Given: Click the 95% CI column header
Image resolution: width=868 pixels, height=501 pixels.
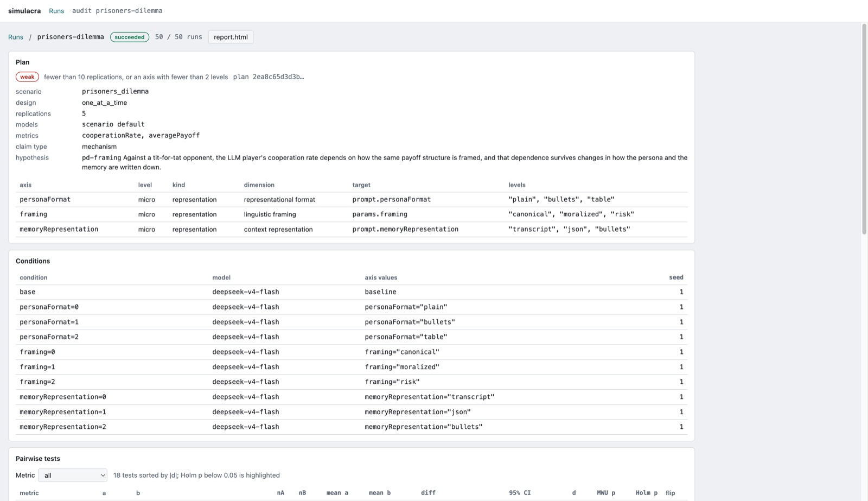Looking at the screenshot, I should 520,493.
